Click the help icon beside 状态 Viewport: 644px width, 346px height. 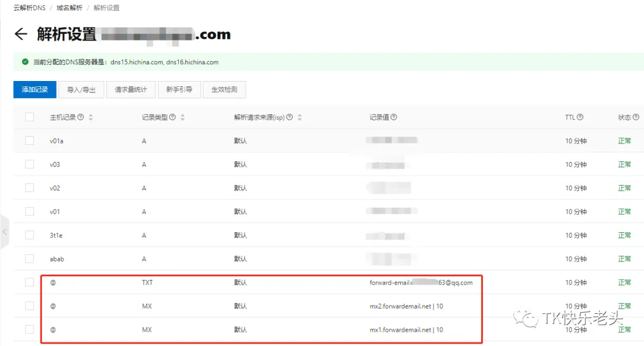tap(636, 117)
